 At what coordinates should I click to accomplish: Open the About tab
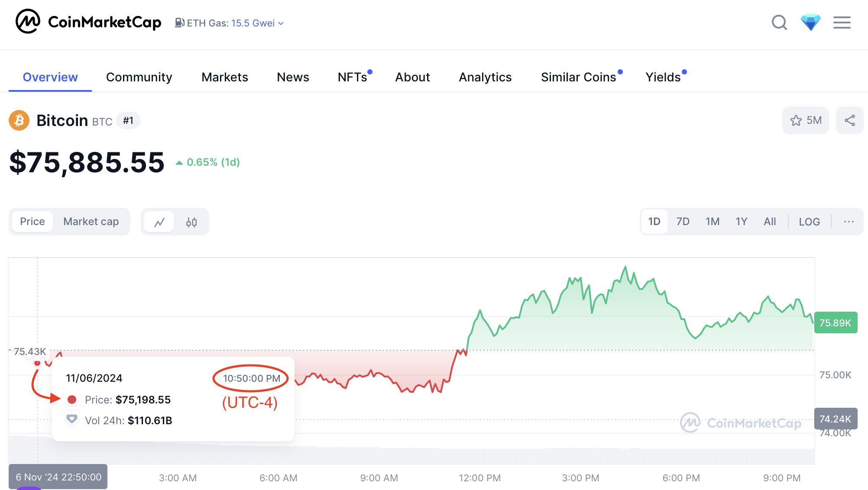[x=412, y=77]
